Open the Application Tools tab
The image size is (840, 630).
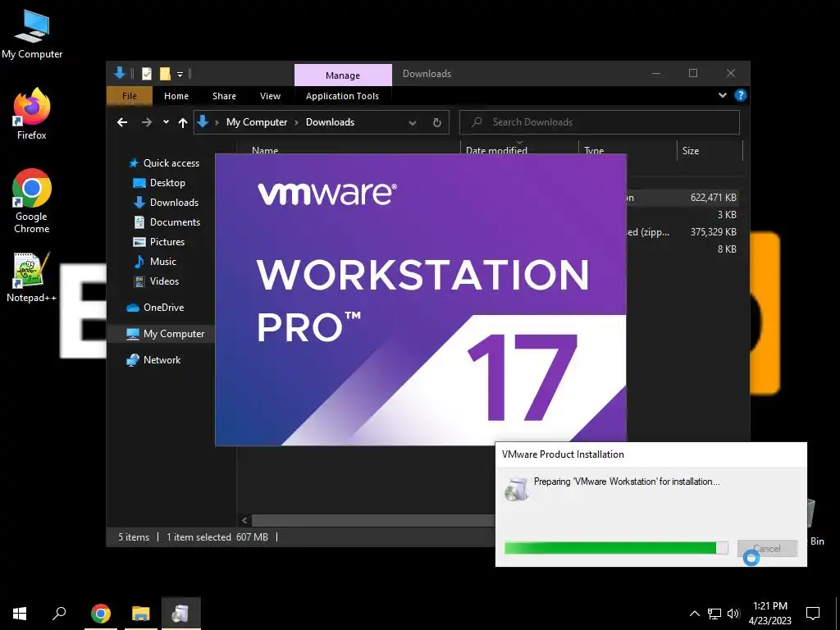(x=342, y=96)
